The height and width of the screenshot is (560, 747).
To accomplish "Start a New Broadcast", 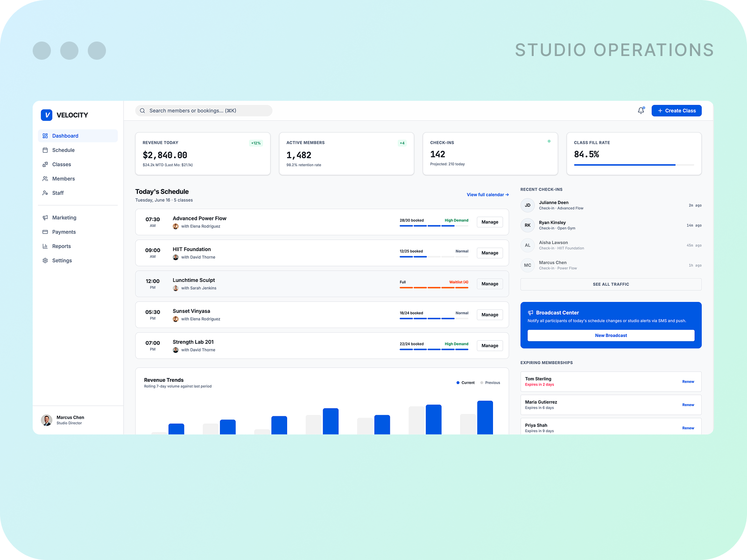I will point(611,336).
